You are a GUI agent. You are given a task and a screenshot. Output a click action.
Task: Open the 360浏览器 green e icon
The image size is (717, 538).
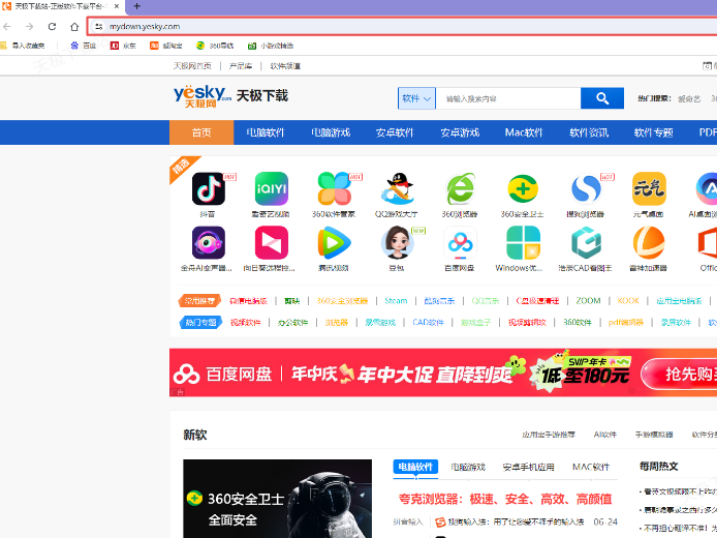click(460, 188)
